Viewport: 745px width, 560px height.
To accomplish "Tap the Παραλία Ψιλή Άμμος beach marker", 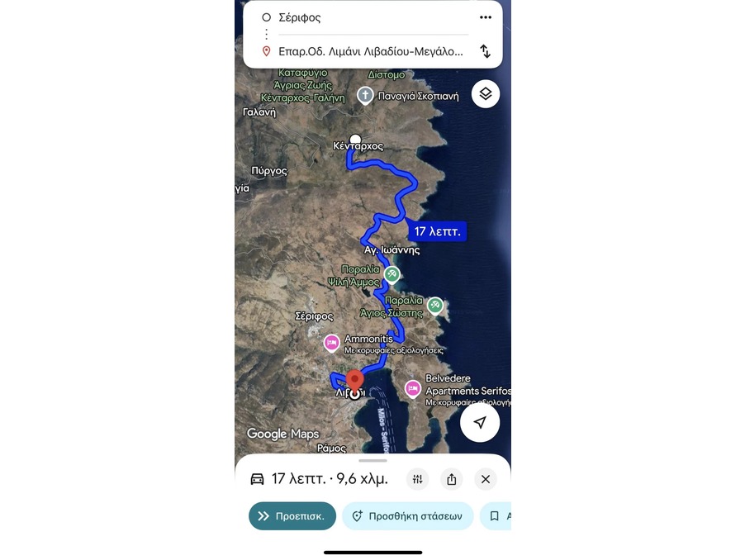I will 391,274.
